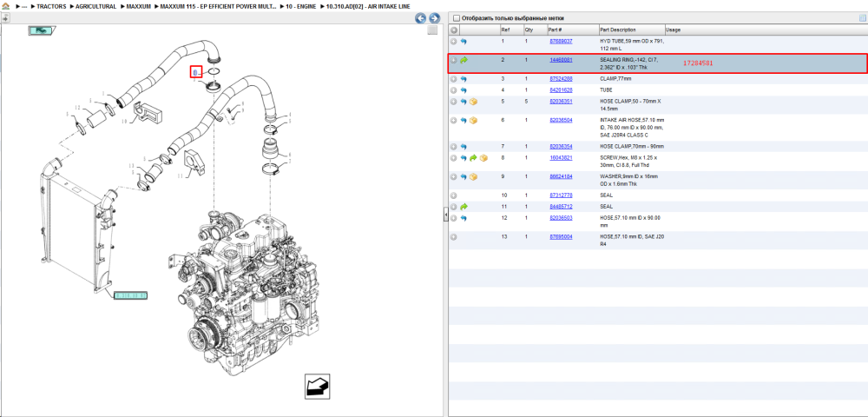Open part number link 87689037

pyautogui.click(x=561, y=42)
